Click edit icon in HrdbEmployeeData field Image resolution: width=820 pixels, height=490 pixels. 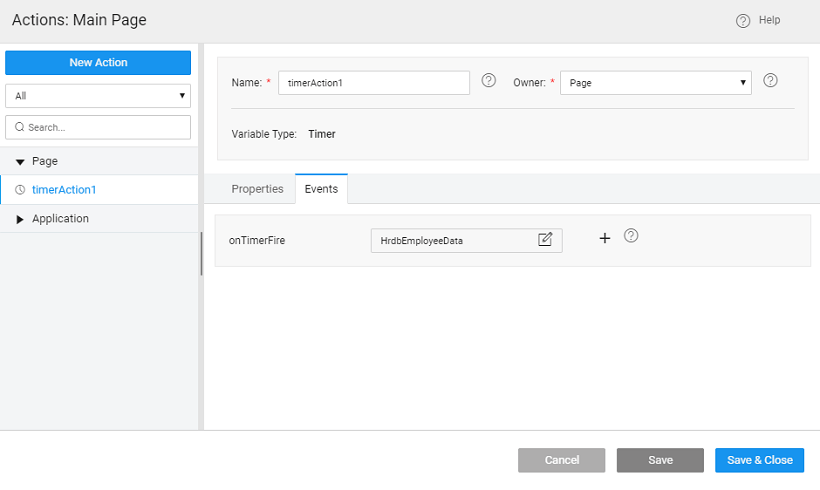tap(545, 239)
